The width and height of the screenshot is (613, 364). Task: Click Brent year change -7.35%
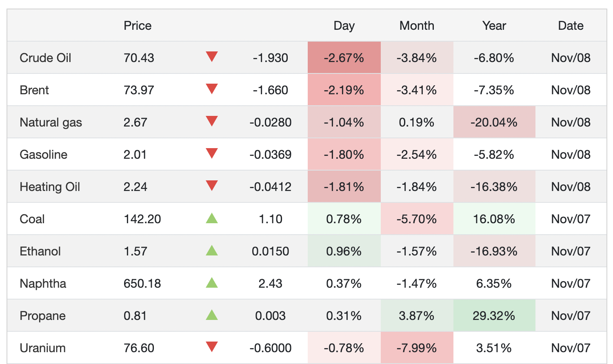(494, 90)
